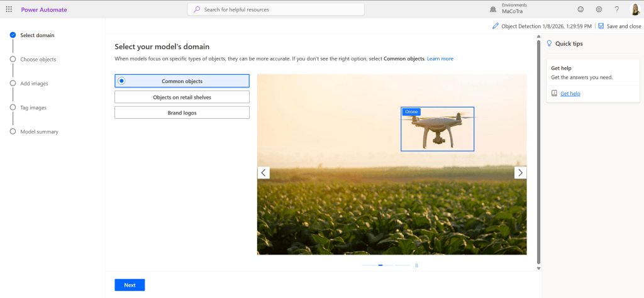Open the app launcher waffle icon
The image size is (644, 298).
coord(9,9)
